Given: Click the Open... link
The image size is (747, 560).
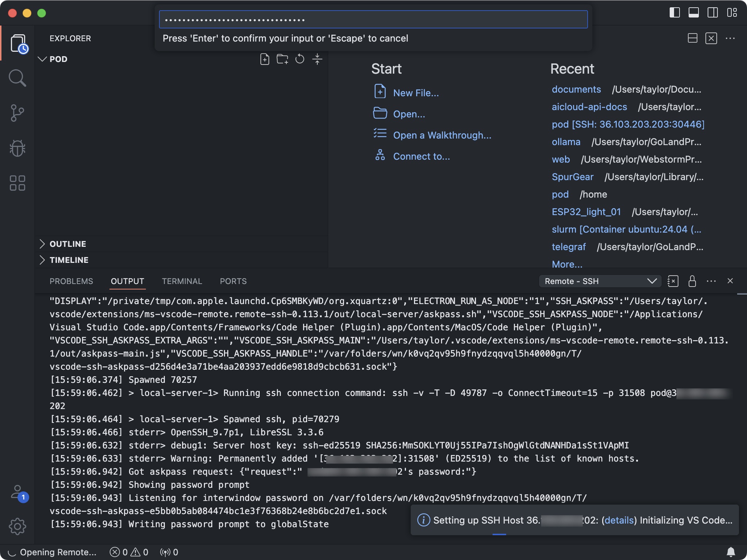Looking at the screenshot, I should (x=409, y=114).
